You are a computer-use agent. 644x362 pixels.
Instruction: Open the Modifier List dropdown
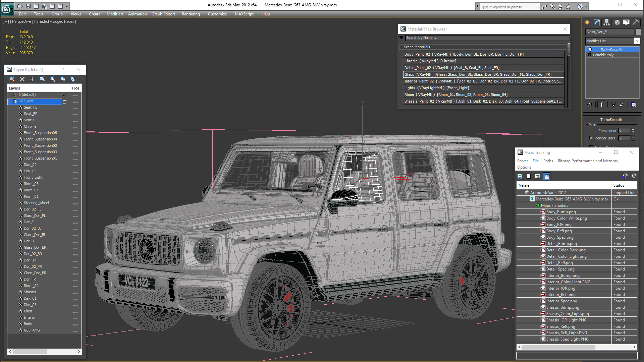point(637,41)
